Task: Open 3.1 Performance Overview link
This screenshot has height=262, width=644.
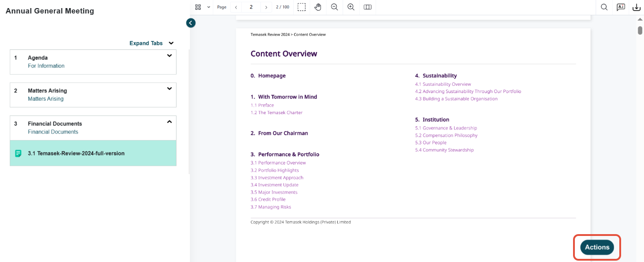Action: pos(278,163)
